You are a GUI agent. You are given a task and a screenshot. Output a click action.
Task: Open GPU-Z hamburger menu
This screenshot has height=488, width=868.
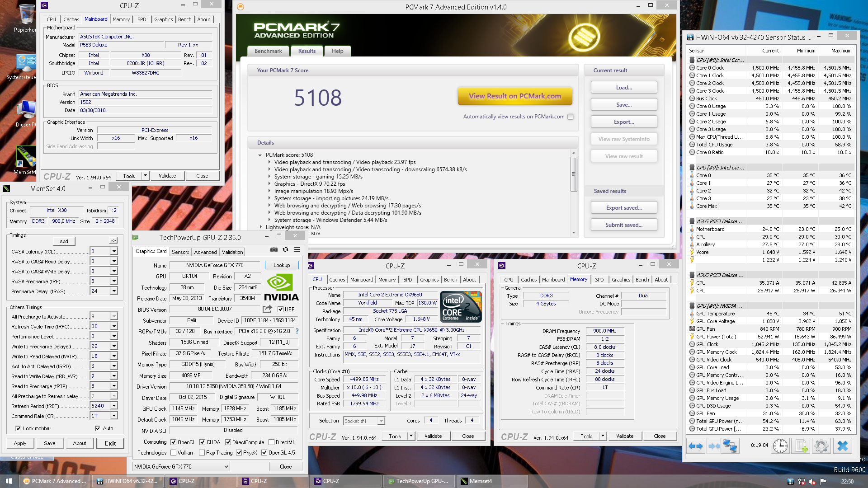(297, 249)
